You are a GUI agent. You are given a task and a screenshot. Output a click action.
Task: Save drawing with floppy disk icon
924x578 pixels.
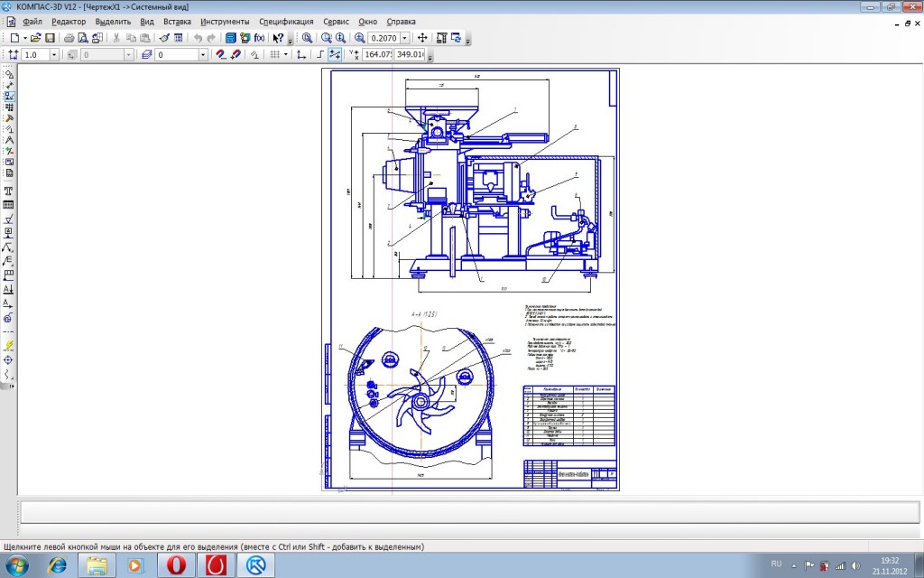click(51, 38)
